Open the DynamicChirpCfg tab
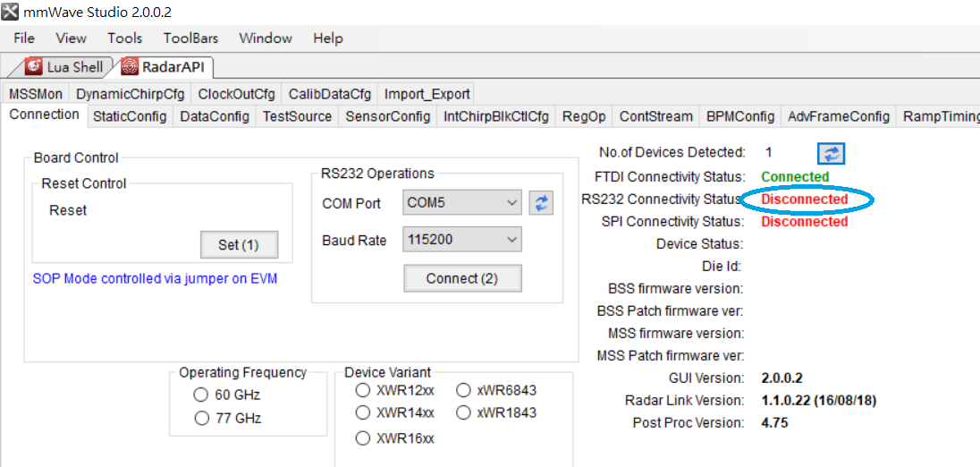Viewport: 980px width, 467px height. tap(130, 95)
